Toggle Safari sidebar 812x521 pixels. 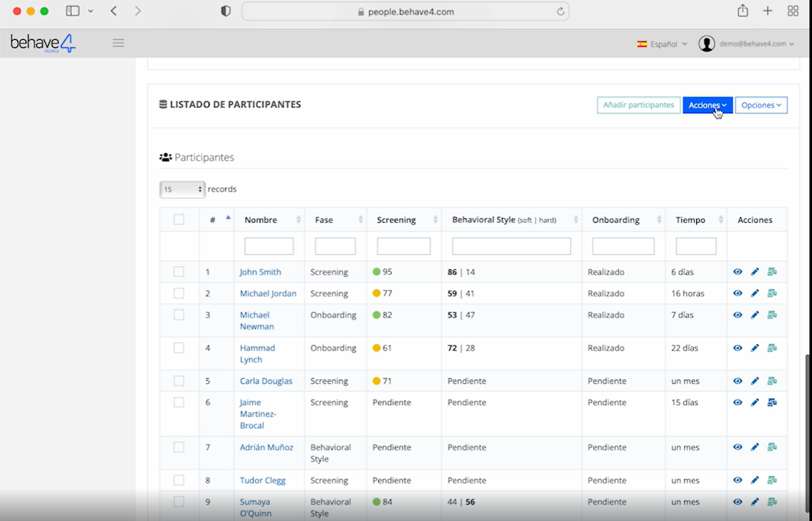pos(72,11)
